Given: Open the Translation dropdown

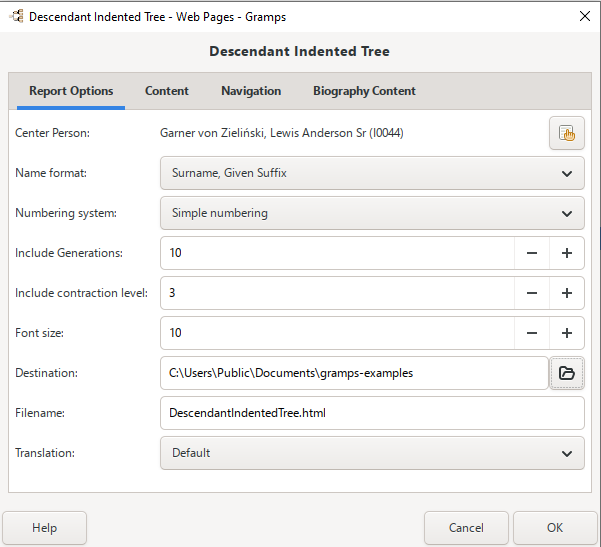Looking at the screenshot, I should pyautogui.click(x=372, y=453).
